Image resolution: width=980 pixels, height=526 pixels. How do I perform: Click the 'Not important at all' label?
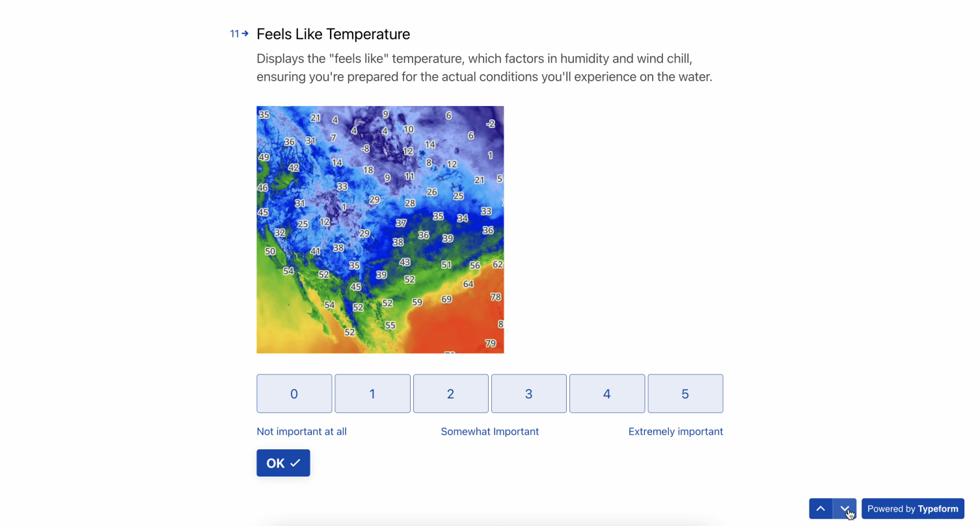[x=301, y=432]
